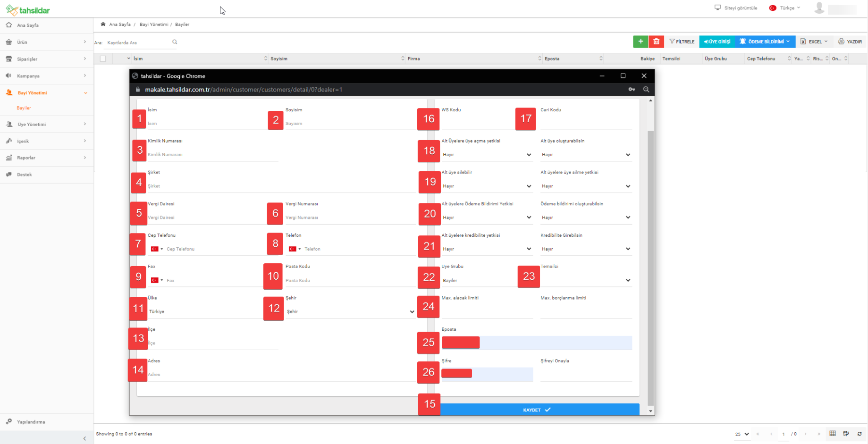Click the first page arrow in pagination
Image resolution: width=868 pixels, height=444 pixels.
758,434
